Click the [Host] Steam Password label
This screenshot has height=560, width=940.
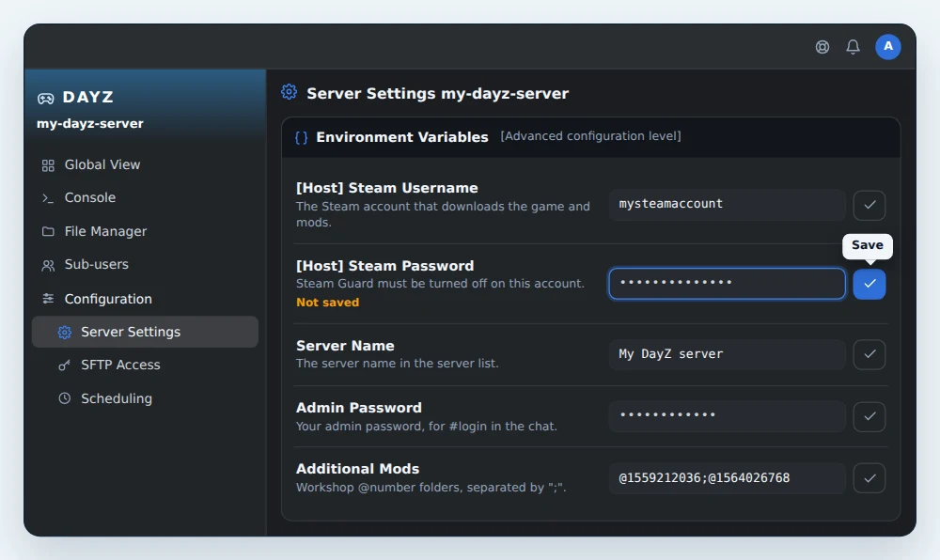[384, 265]
